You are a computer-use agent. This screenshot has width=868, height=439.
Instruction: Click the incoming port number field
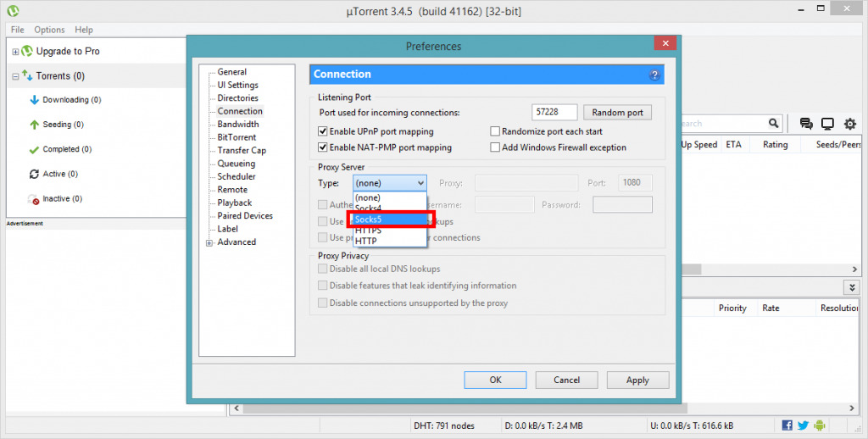[x=554, y=113]
